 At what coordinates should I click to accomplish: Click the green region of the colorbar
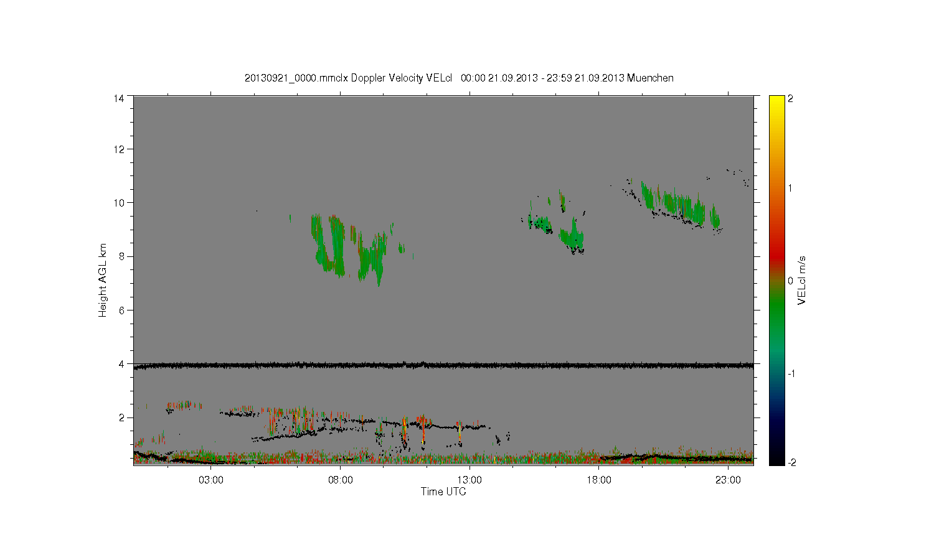click(x=776, y=311)
